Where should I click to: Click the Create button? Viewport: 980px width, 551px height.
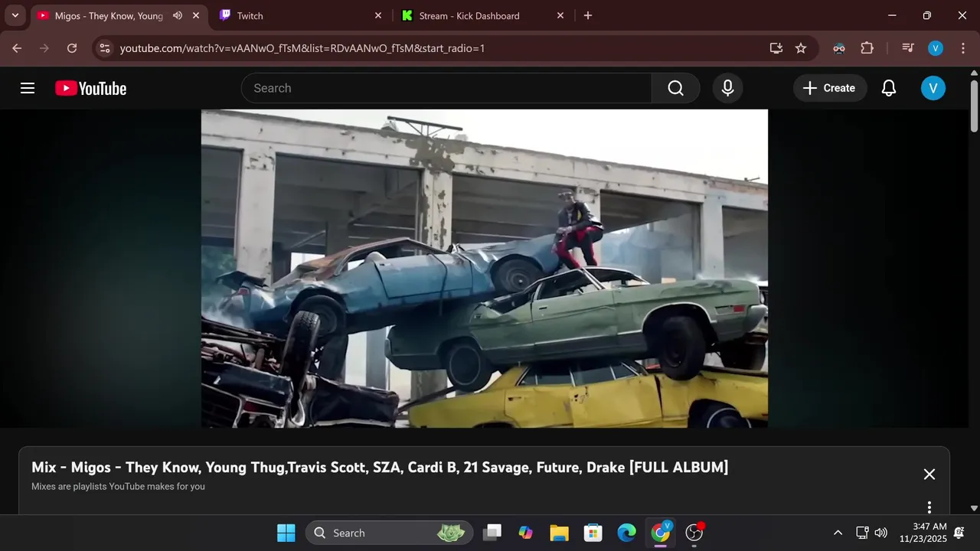(x=830, y=88)
